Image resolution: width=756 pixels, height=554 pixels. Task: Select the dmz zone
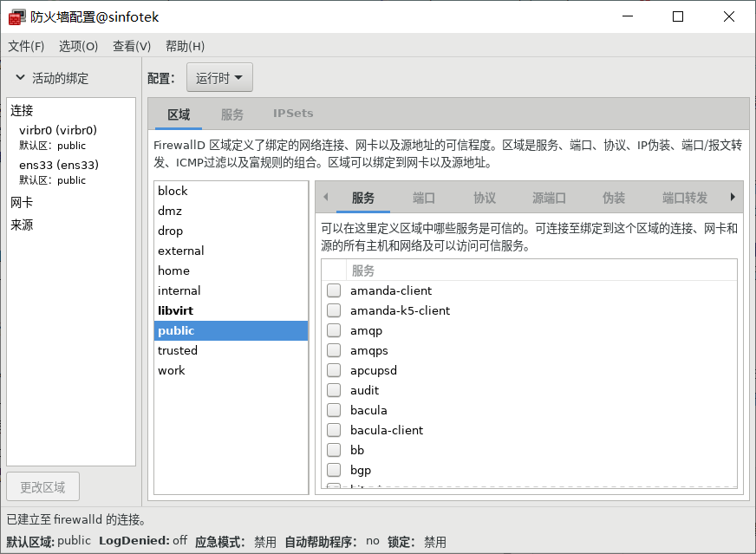(x=170, y=211)
